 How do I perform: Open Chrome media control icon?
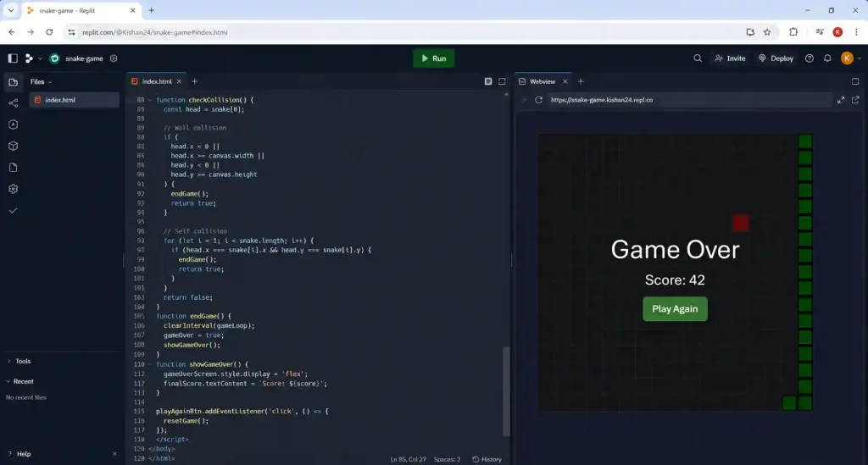point(820,32)
